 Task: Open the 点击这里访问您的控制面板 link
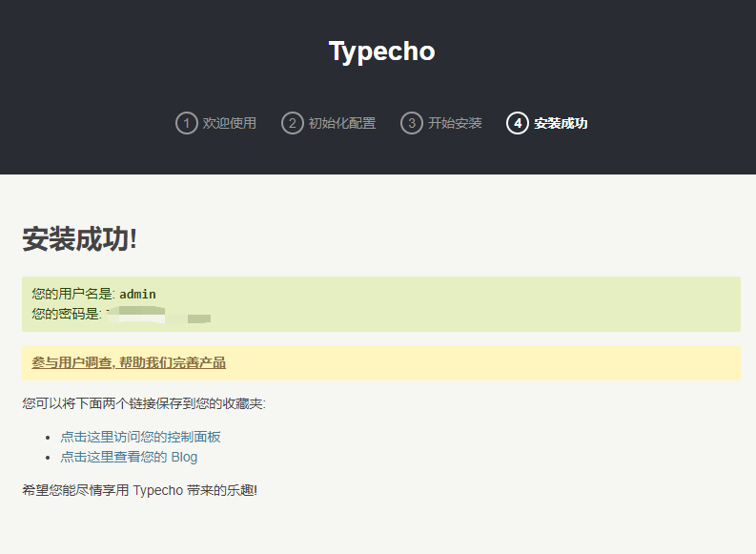[x=140, y=437]
